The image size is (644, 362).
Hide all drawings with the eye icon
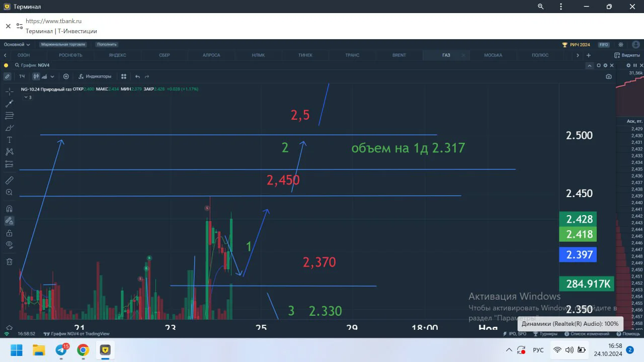pos(9,245)
